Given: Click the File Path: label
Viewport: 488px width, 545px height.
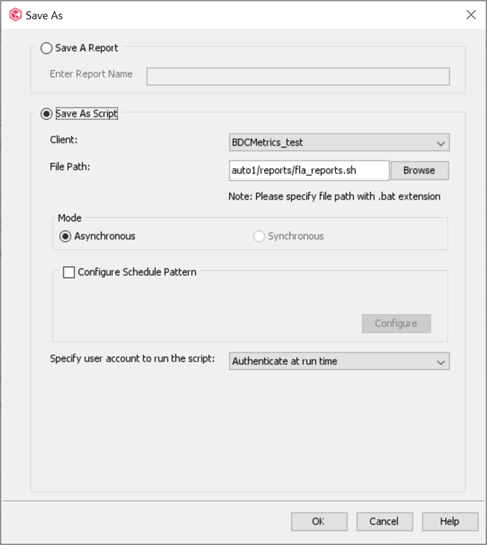Looking at the screenshot, I should (70, 167).
